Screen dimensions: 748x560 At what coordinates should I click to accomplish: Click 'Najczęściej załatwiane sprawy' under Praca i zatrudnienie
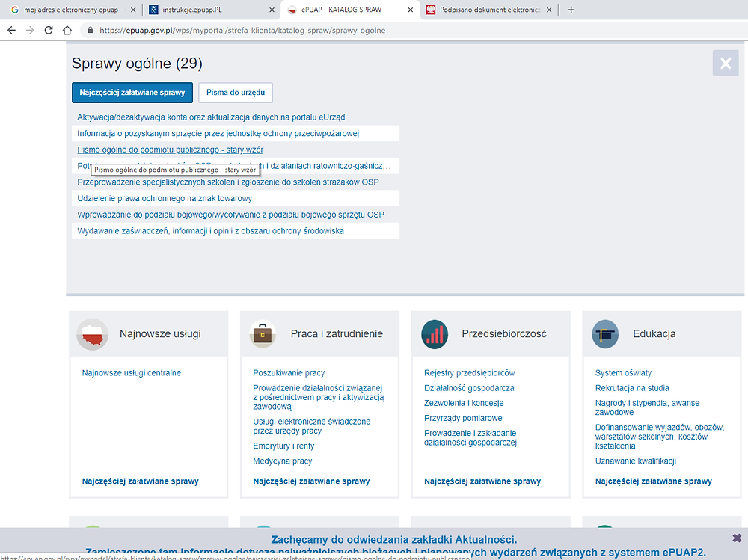311,481
